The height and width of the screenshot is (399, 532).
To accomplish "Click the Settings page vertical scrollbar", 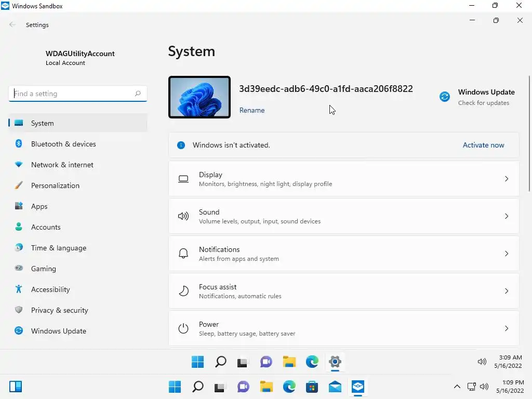I will 529,134.
